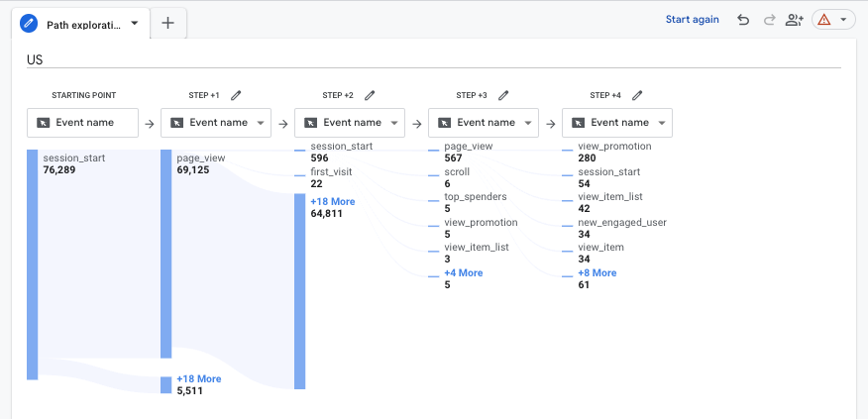The image size is (868, 419).
Task: Select the Path exploration tab
Action: (81, 23)
